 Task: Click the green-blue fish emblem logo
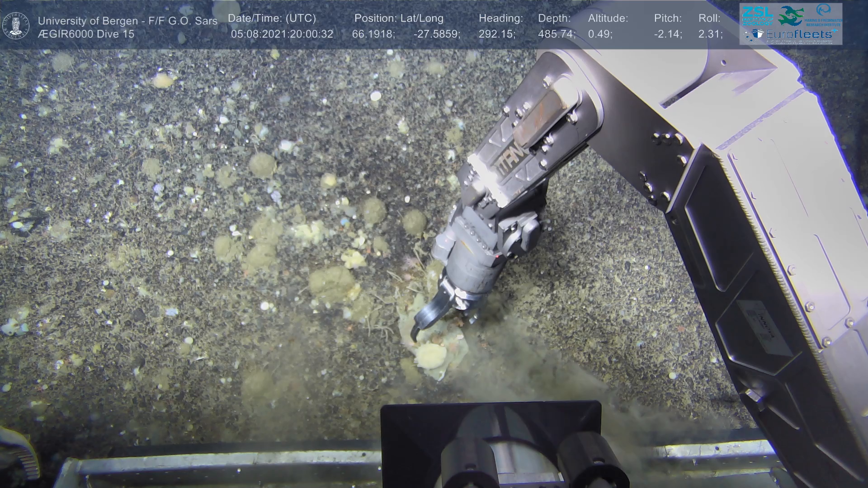[x=791, y=15]
